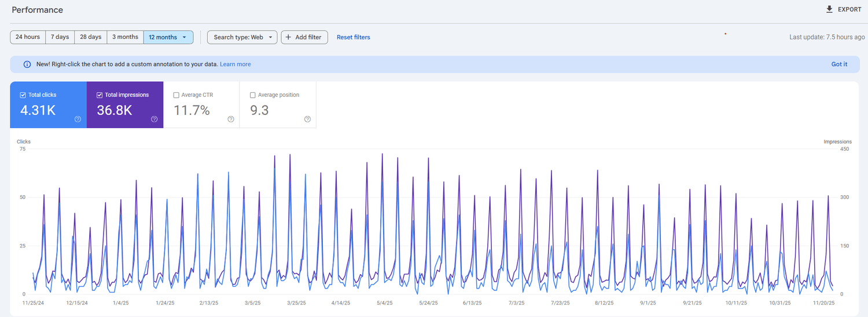This screenshot has width=868, height=317.
Task: Choose the 3 months date range
Action: pos(125,37)
